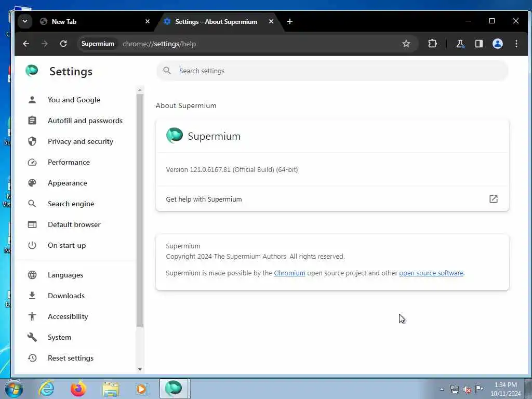The width and height of the screenshot is (532, 399).
Task: Click the back navigation arrow
Action: pos(26,44)
